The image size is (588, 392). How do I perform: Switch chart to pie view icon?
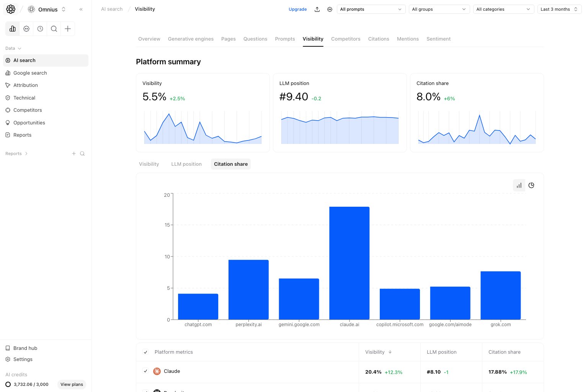pyautogui.click(x=531, y=185)
